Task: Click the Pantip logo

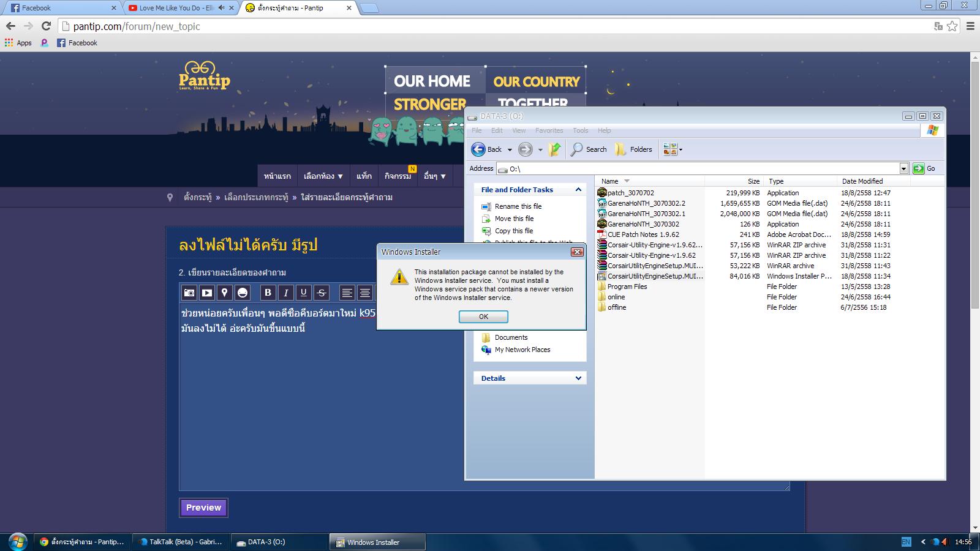Action: pos(205,76)
